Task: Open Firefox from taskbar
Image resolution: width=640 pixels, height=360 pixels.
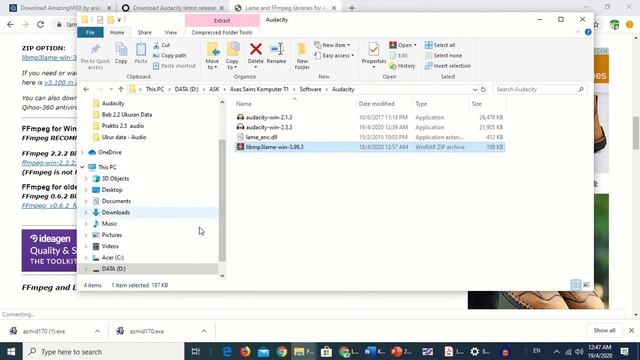Action: 245,351
